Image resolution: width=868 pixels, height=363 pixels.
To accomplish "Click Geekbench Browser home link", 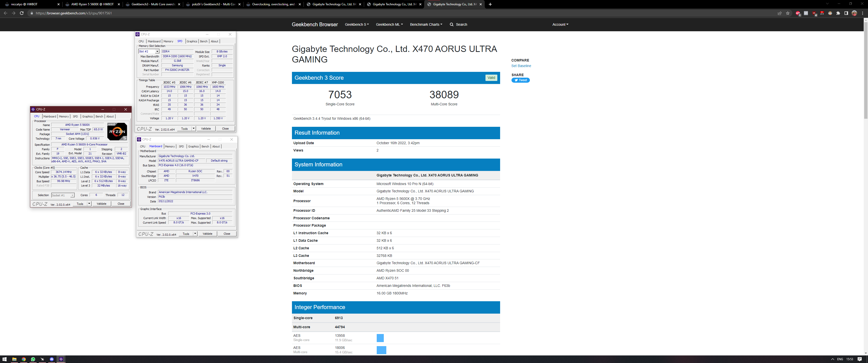I will pos(314,25).
